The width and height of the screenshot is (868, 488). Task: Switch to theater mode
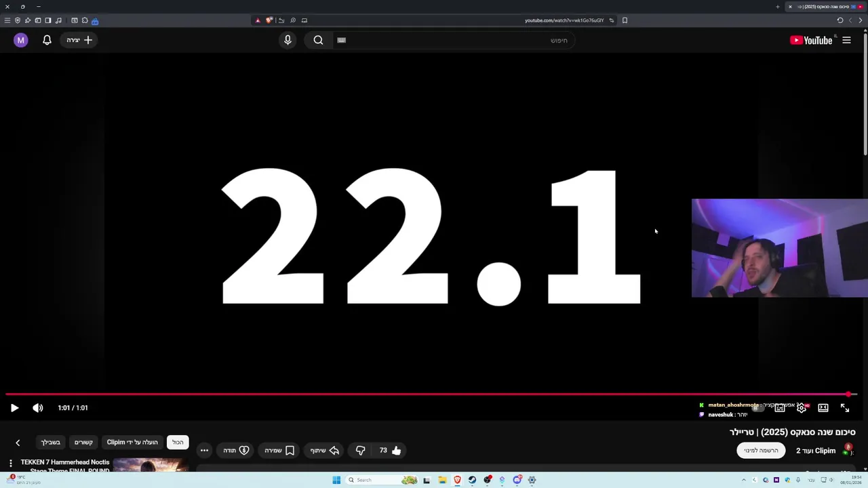(823, 408)
